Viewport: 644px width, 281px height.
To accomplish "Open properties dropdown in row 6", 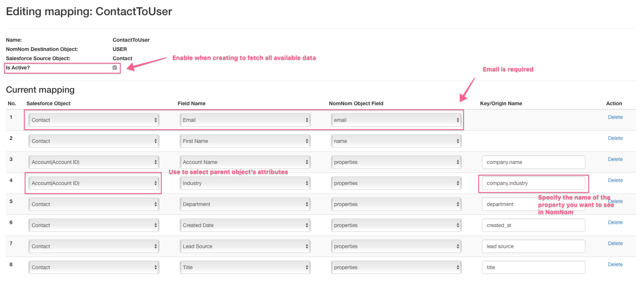I will point(396,225).
